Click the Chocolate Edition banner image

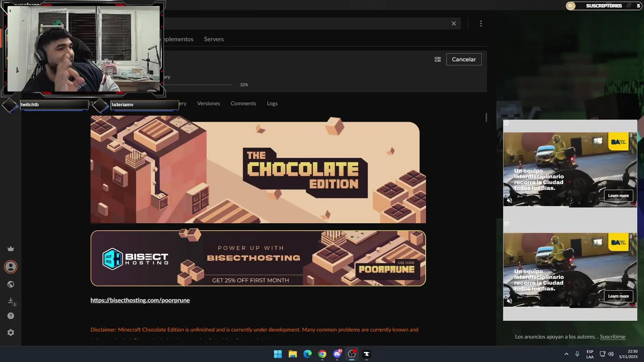(258, 169)
